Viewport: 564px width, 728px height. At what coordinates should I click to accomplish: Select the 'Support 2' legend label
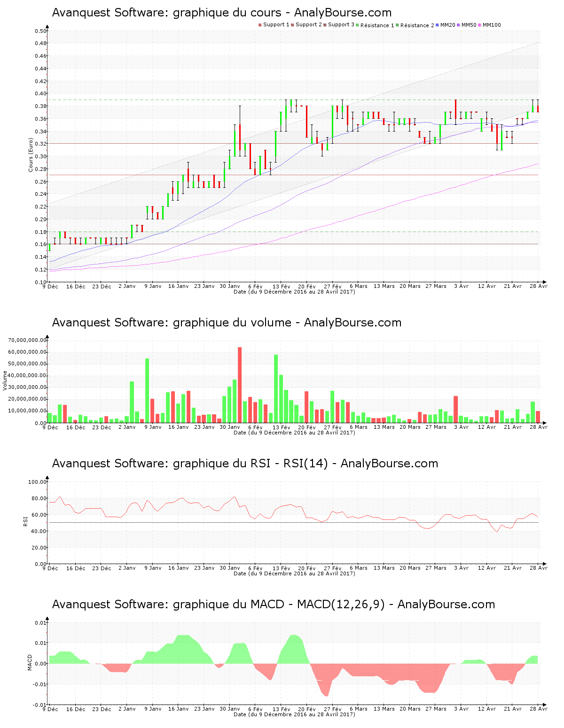click(x=309, y=25)
